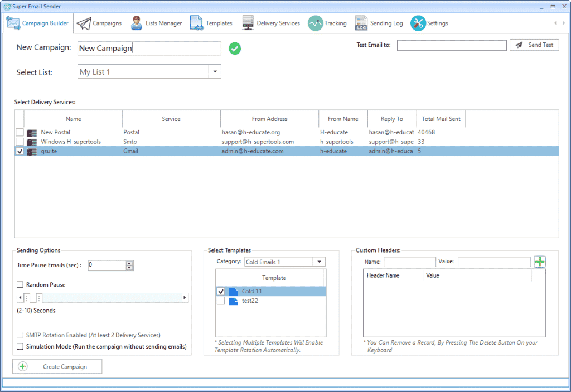571x392 pixels.
Task: Open the template Category dropdown
Action: (318, 261)
